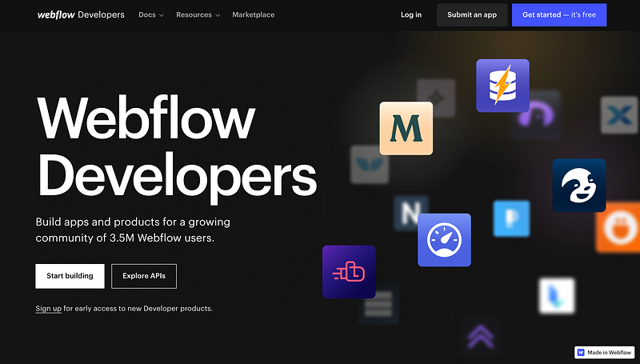Click the text 'community of 3.5M Webflow users.'
The height and width of the screenshot is (364, 640).
click(x=125, y=238)
